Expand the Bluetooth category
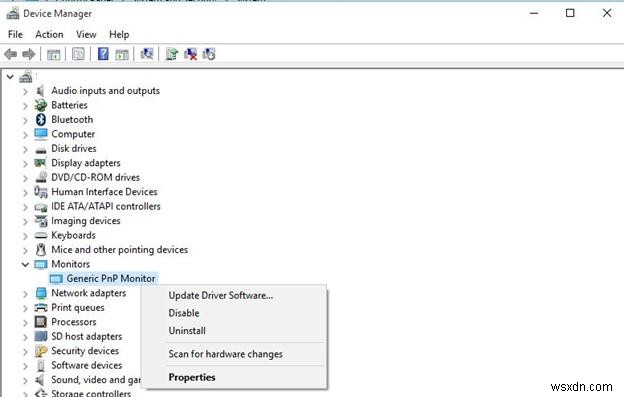This screenshot has height=397, width=624. (25, 120)
